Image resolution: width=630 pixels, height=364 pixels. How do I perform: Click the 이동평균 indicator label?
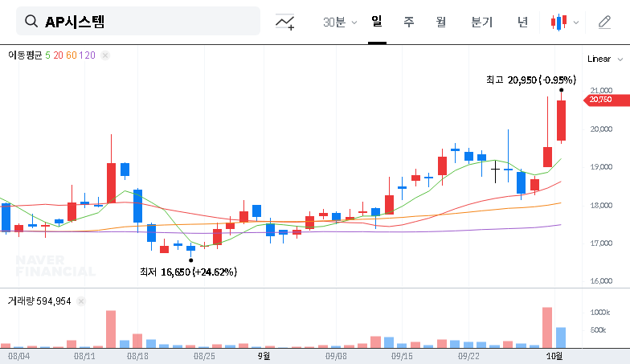point(25,55)
